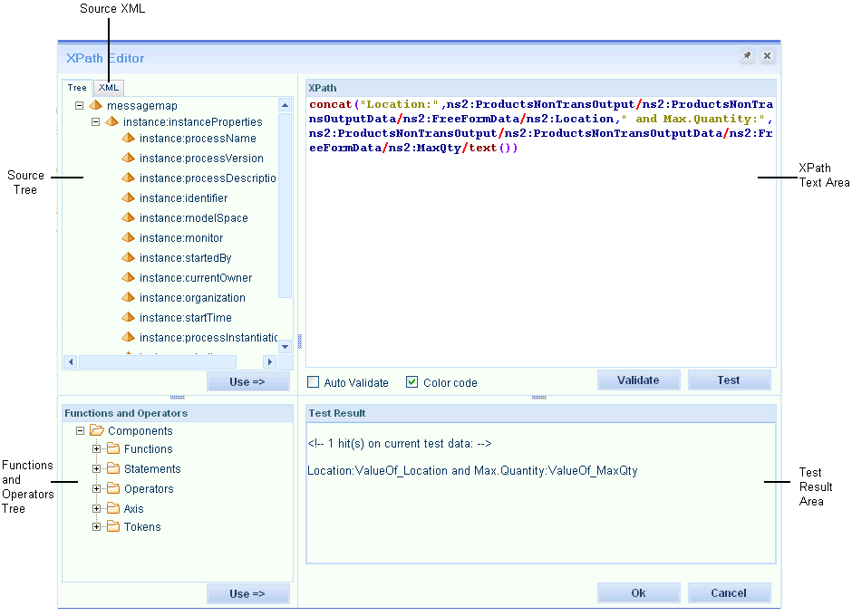Select the Tree tab
Image resolution: width=852 pixels, height=616 pixels.
(x=77, y=88)
